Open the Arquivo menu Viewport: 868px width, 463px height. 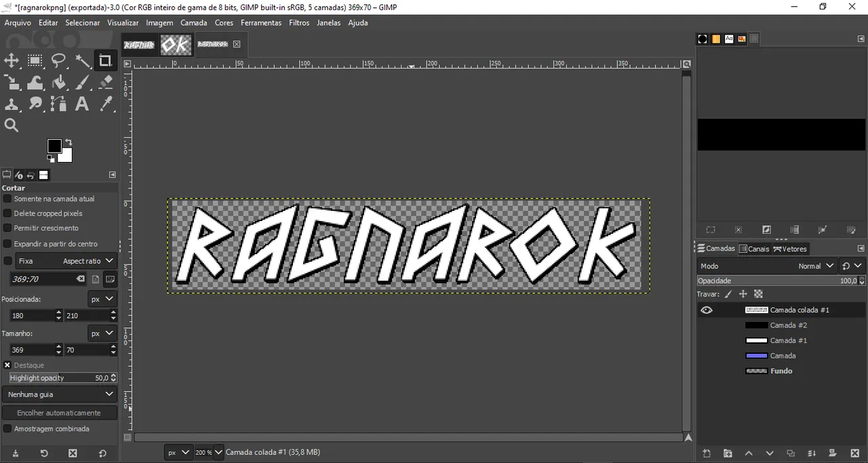coord(18,22)
